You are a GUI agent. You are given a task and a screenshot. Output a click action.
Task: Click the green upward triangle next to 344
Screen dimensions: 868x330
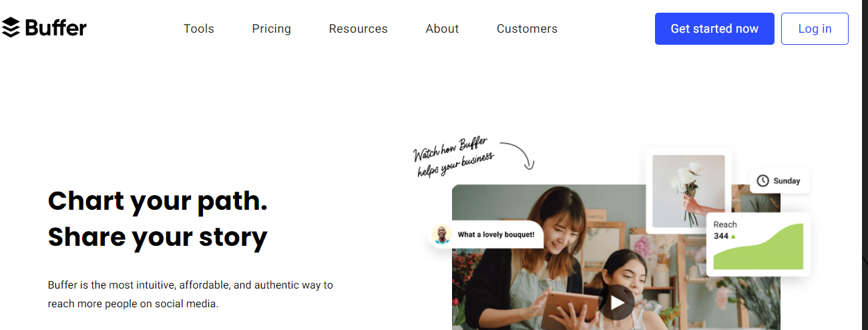point(733,236)
